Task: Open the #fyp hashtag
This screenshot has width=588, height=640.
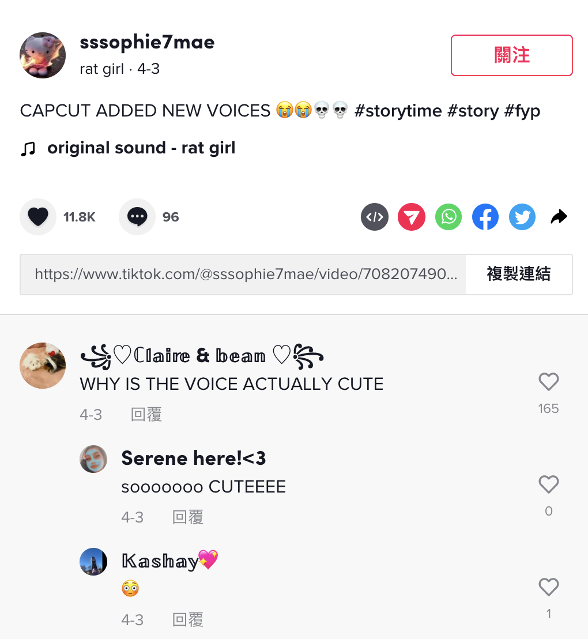Action: [522, 111]
